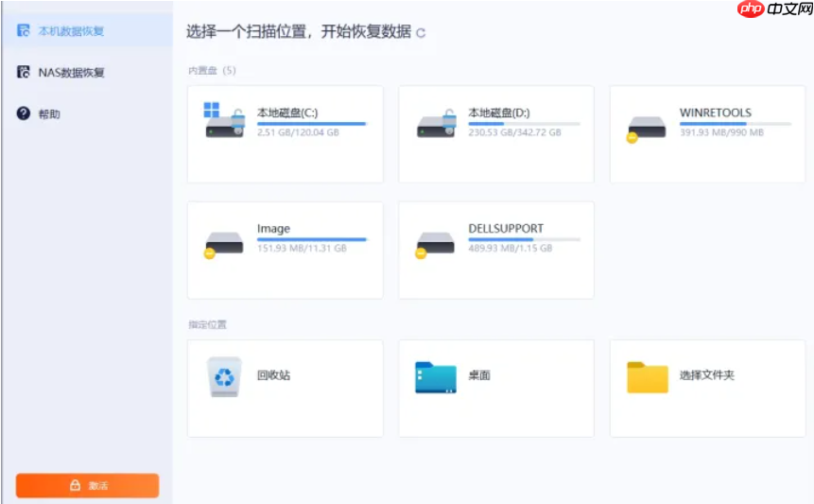Select the 本地磁盘(D:) drive icon
This screenshot has height=504, width=814.
coord(436,125)
